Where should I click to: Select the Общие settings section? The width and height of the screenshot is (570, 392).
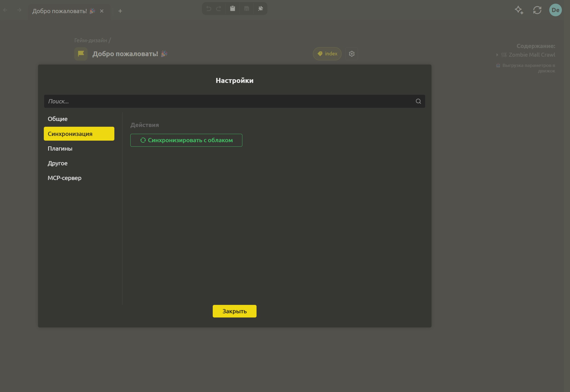coord(79,119)
